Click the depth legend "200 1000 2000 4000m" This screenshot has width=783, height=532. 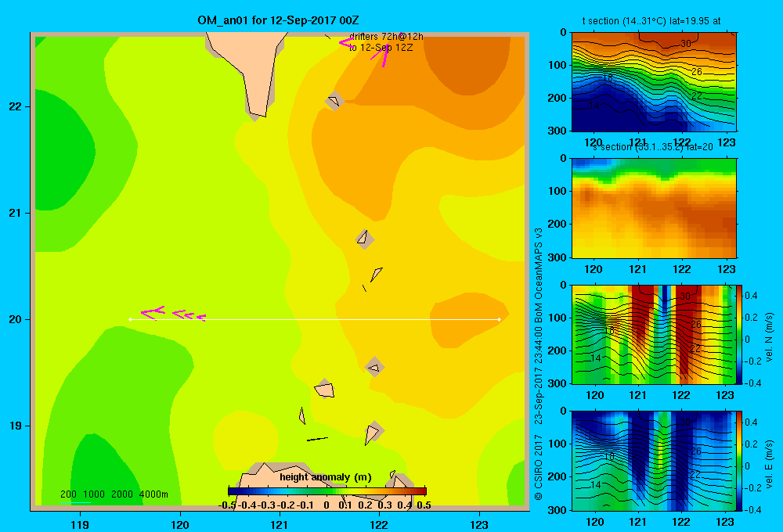click(114, 494)
